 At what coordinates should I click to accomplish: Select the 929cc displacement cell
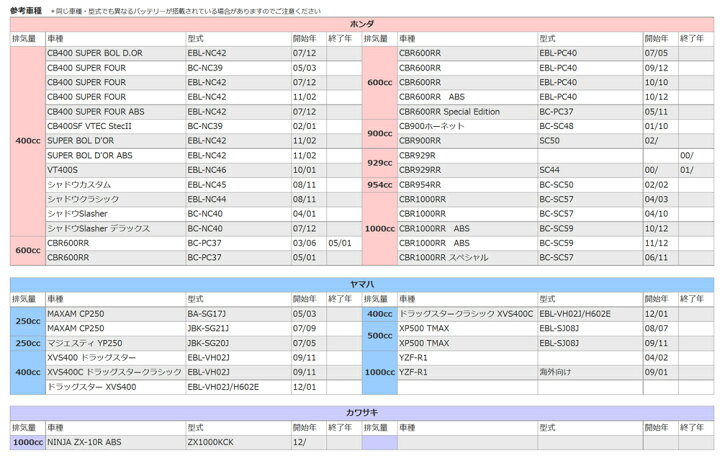(x=380, y=163)
